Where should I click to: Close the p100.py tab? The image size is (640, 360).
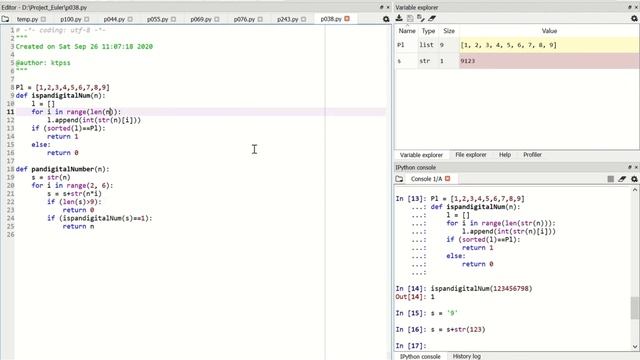[x=87, y=19]
